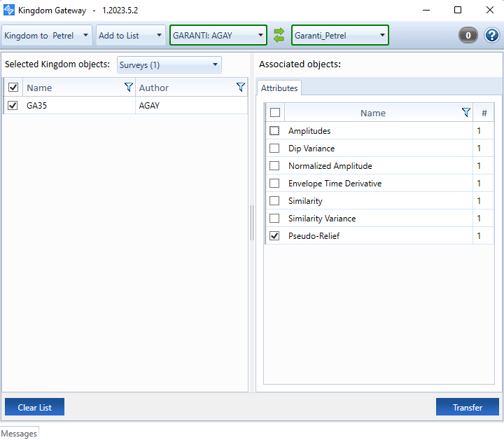504x440 pixels.
Task: Open the Surveys (1) object type dropdown
Action: tap(169, 65)
